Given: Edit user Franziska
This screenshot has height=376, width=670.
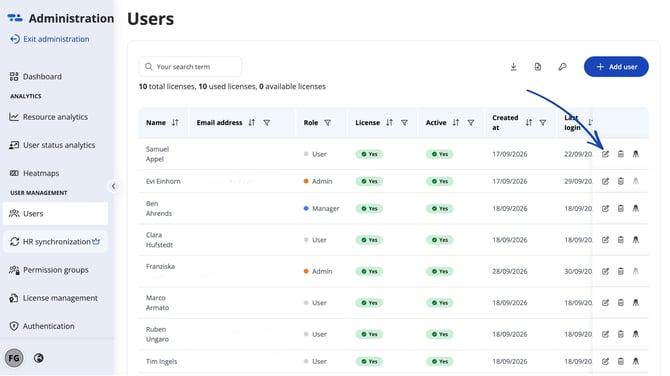Looking at the screenshot, I should [x=605, y=271].
